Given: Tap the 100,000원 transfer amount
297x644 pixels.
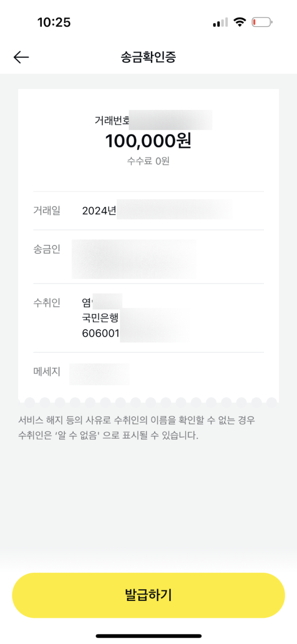Looking at the screenshot, I should click(148, 141).
